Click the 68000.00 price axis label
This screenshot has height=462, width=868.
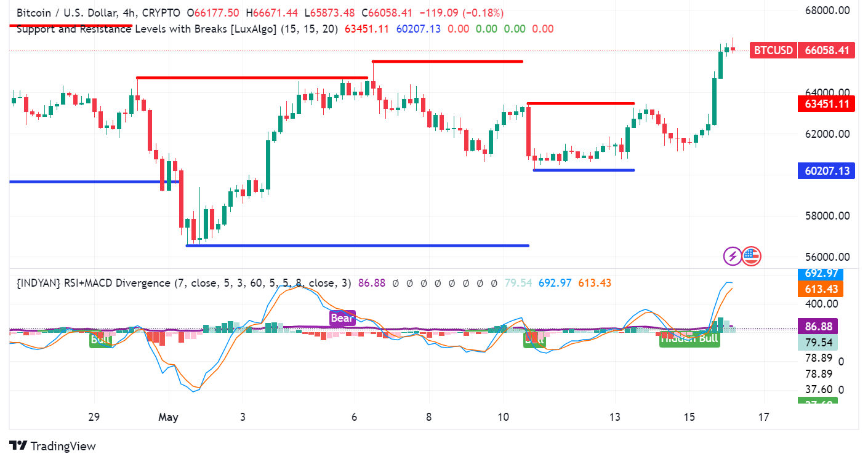827,10
